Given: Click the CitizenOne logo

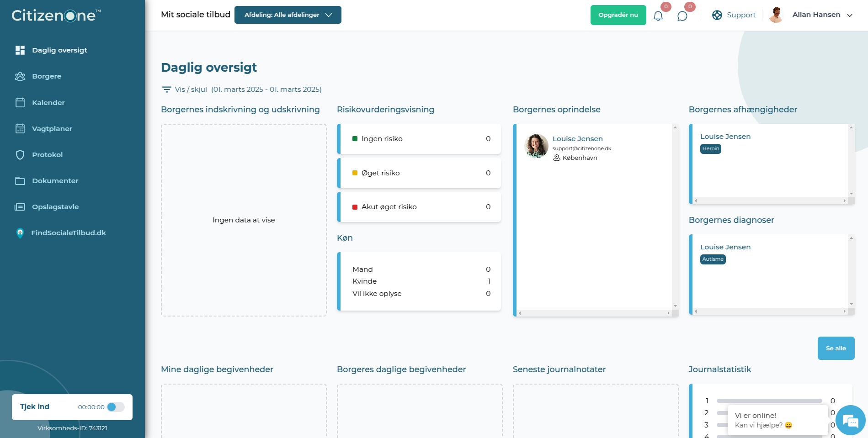Looking at the screenshot, I should [56, 16].
